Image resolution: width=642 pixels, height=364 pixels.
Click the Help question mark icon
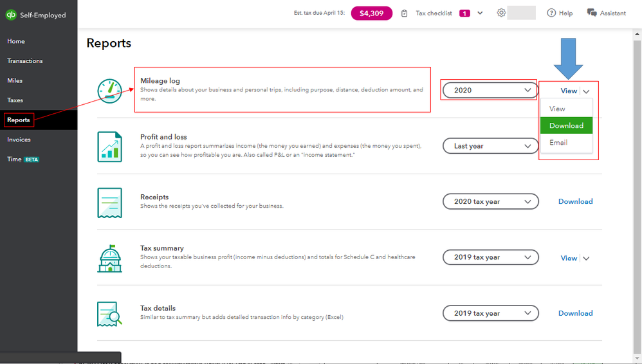point(551,13)
